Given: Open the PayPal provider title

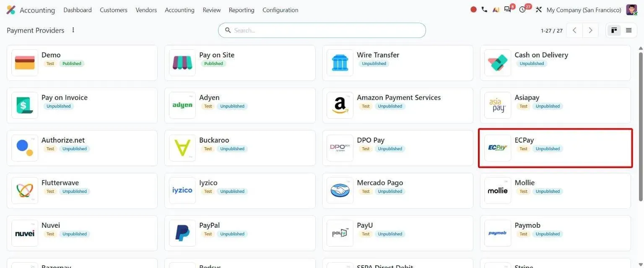Looking at the screenshot, I should pyautogui.click(x=210, y=225).
